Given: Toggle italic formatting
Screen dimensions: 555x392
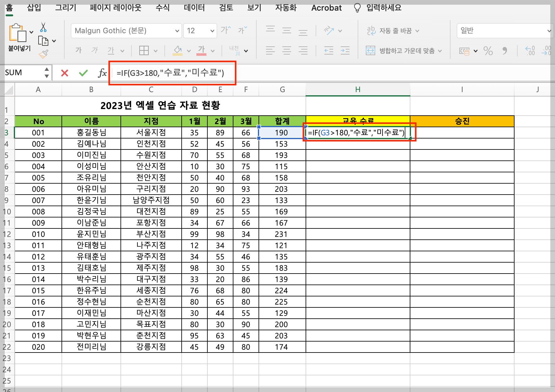Looking at the screenshot, I should 94,50.
